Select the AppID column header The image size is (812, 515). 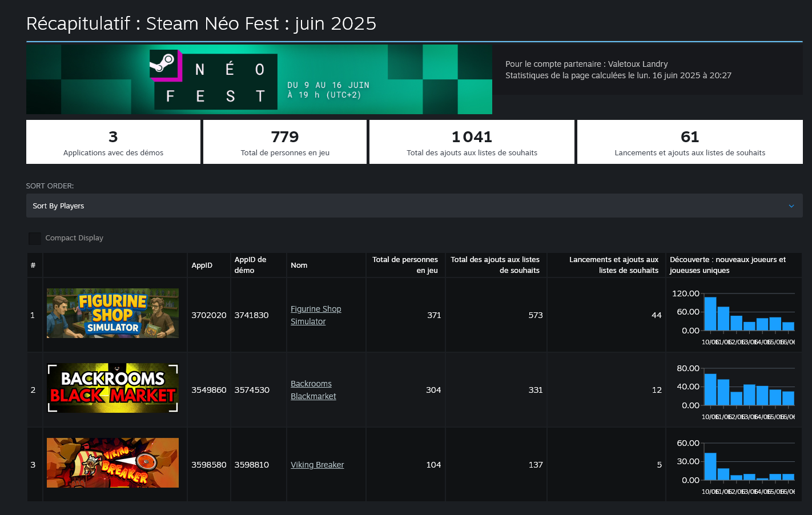pyautogui.click(x=202, y=265)
